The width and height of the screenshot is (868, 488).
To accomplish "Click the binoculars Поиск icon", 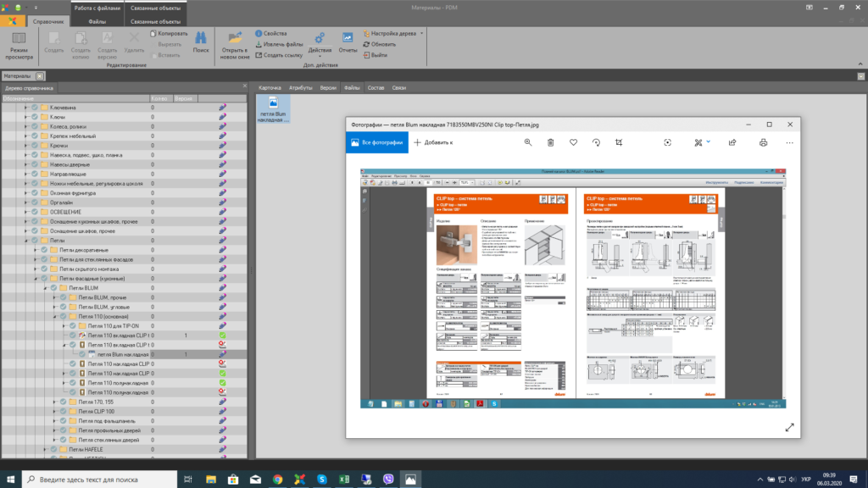I will click(x=201, y=38).
